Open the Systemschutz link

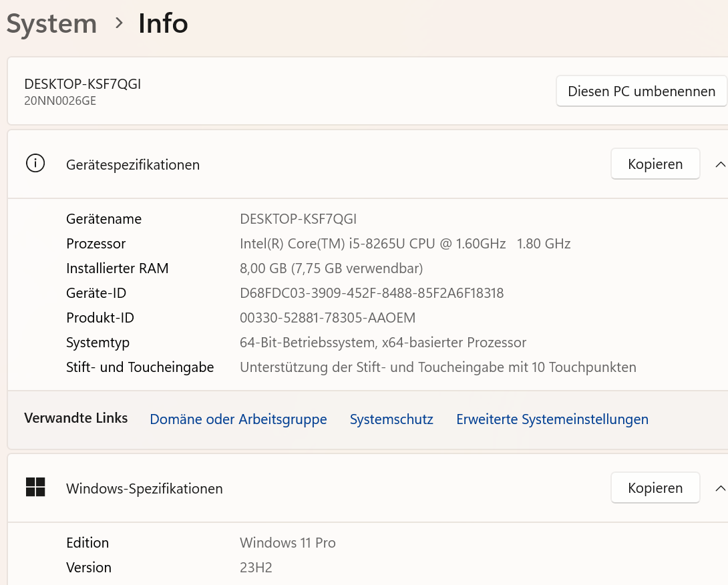(x=391, y=419)
